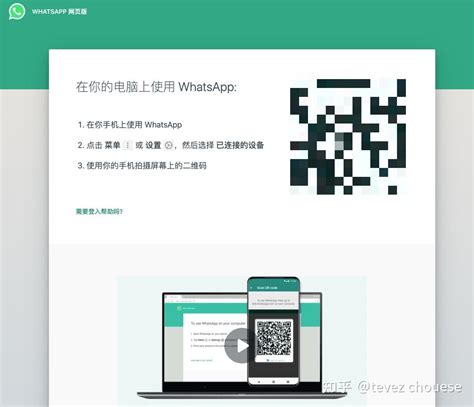The image size is (474, 407).
Task: Click the back arrow on phone illustration
Action: 252,288
